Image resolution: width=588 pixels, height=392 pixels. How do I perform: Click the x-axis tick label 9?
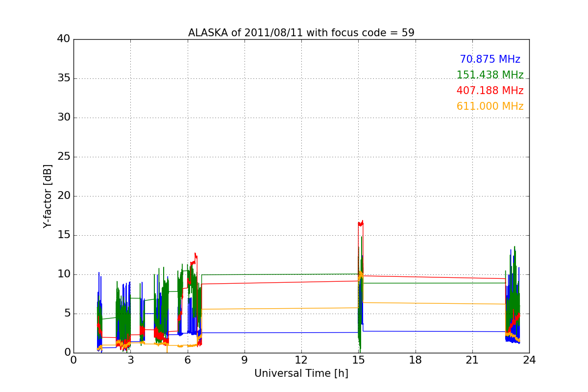point(245,360)
